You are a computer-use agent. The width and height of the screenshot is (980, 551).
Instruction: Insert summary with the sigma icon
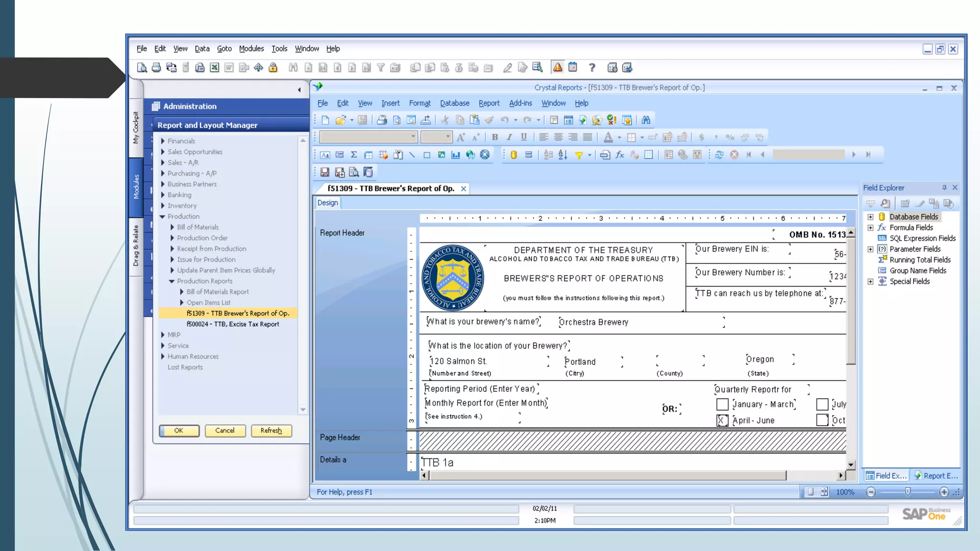(354, 154)
